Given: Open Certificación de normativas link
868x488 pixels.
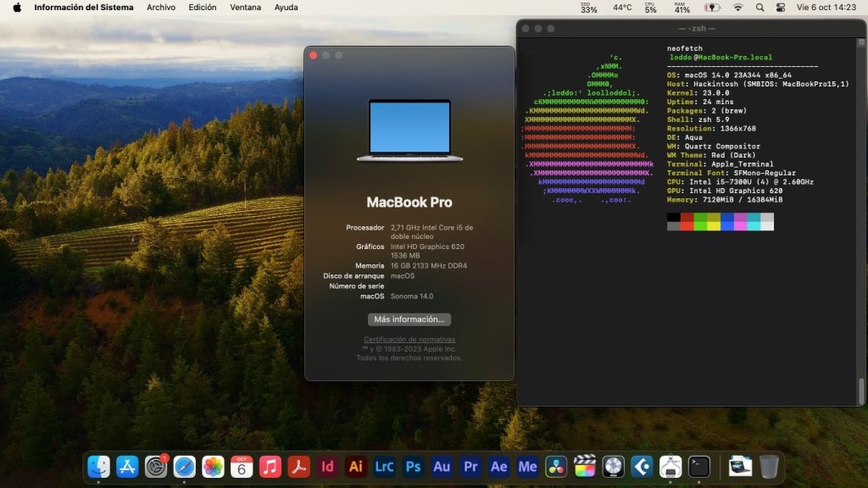Looking at the screenshot, I should pyautogui.click(x=409, y=340).
